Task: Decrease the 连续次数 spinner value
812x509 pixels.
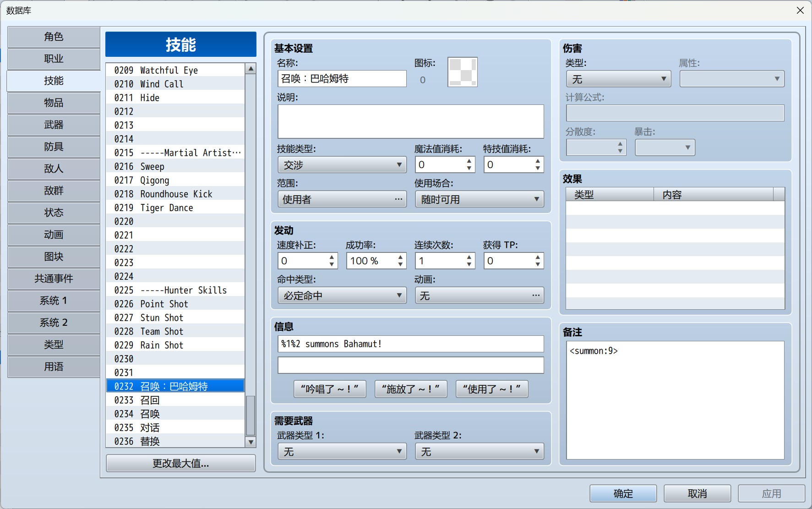Action: tap(469, 264)
